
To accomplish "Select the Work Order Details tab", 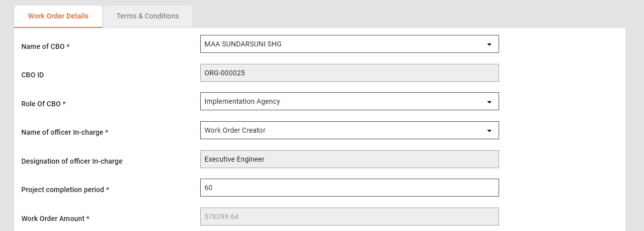I will click(58, 16).
